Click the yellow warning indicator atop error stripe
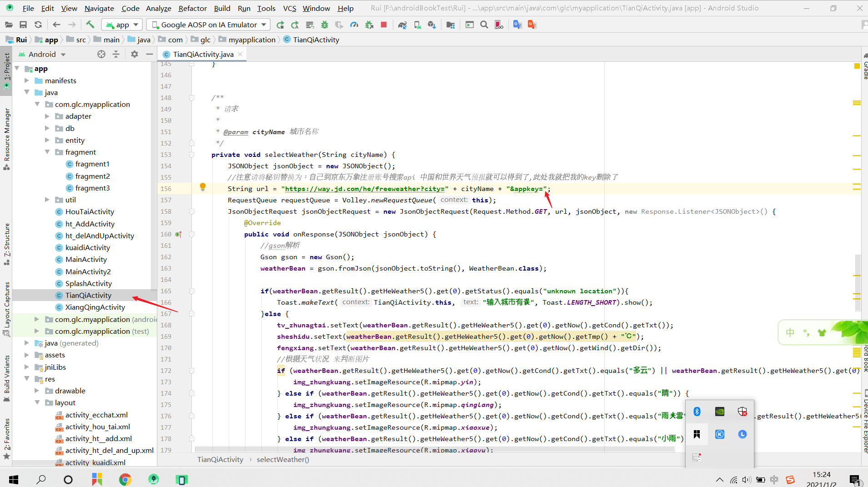The width and height of the screenshot is (868, 487). pyautogui.click(x=857, y=66)
